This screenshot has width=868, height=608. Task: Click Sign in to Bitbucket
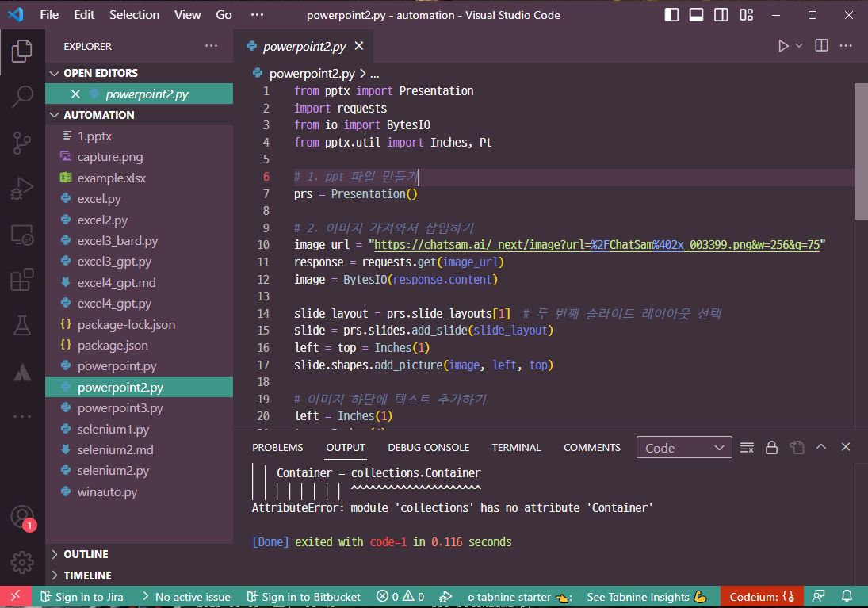304,597
